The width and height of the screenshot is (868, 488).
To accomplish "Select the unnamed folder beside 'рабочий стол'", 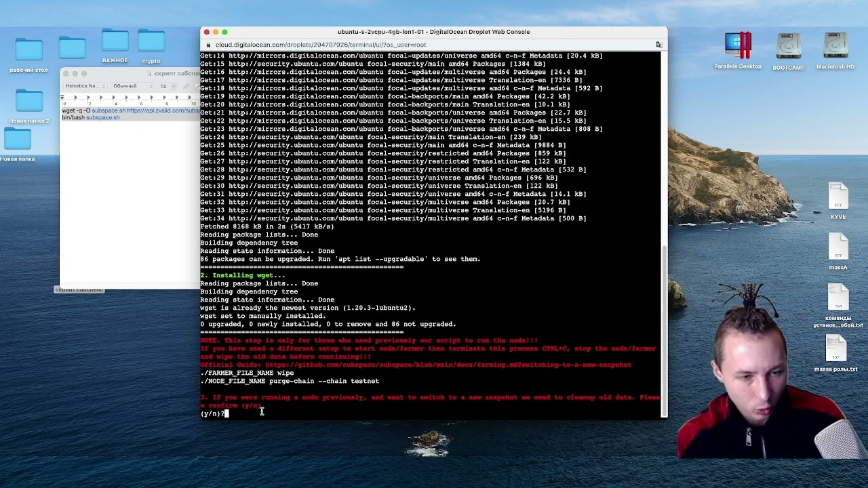I will (x=72, y=47).
